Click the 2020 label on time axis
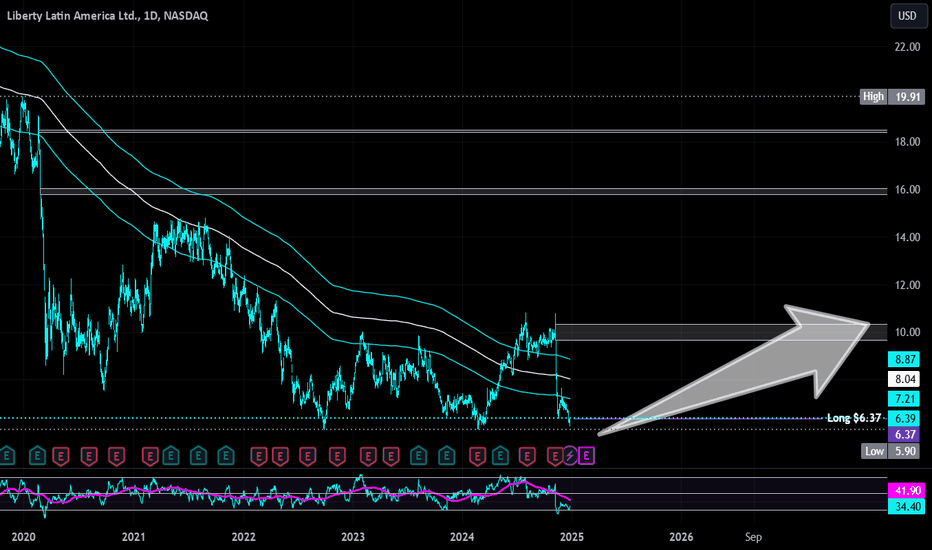The width and height of the screenshot is (932, 550). (24, 537)
